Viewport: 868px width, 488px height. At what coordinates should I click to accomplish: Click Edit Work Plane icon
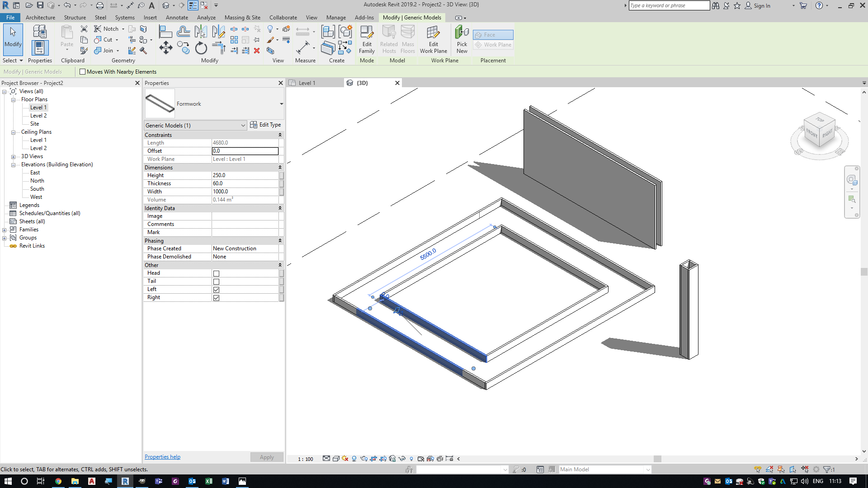(x=433, y=40)
